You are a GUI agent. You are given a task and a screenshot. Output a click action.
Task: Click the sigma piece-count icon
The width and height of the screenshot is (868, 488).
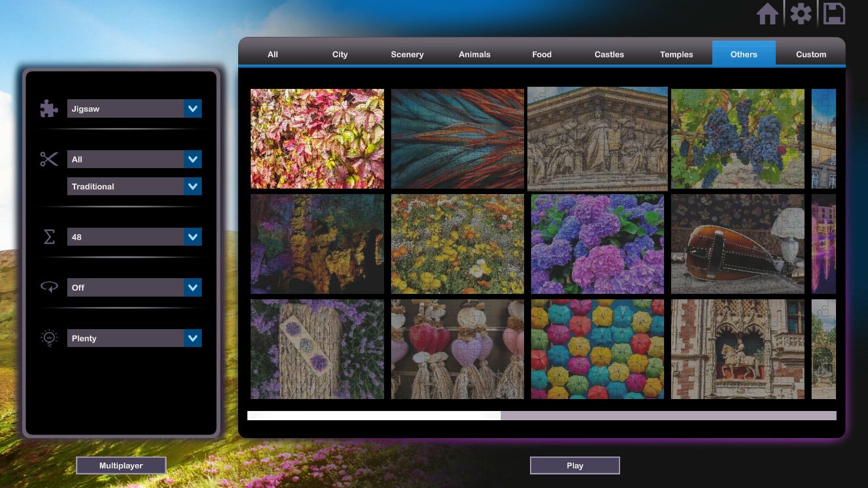[x=49, y=237]
